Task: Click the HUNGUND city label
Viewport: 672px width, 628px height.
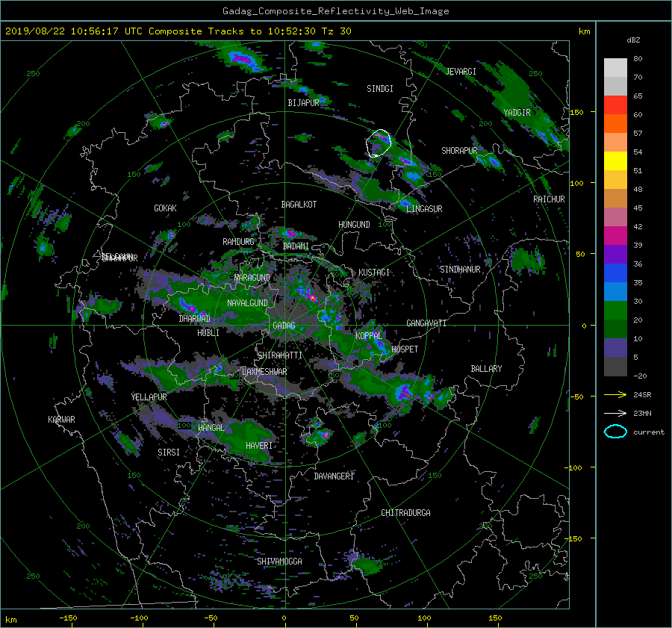Action: point(354,225)
